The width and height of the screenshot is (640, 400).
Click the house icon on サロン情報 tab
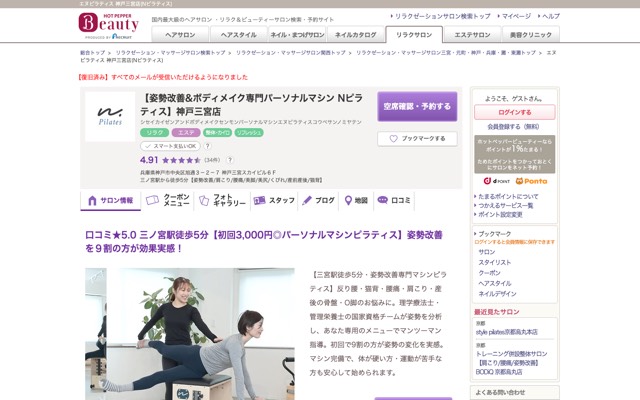point(92,200)
